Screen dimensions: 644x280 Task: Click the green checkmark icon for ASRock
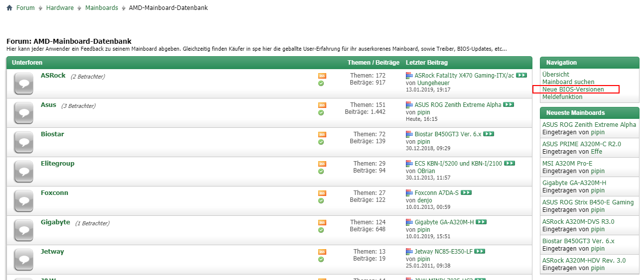(x=321, y=84)
